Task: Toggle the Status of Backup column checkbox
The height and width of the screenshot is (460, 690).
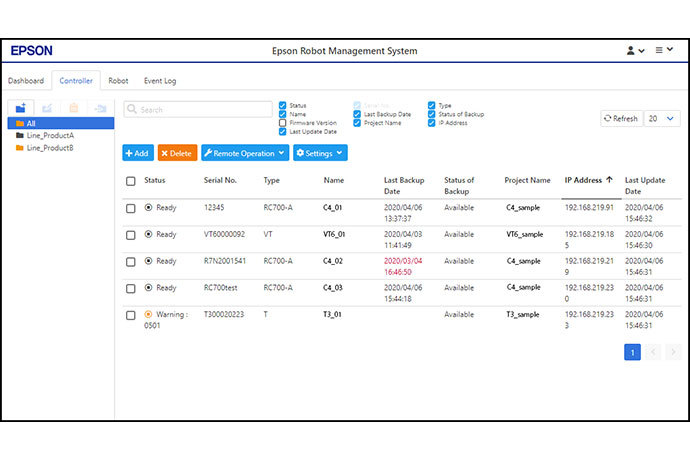Action: [x=431, y=114]
